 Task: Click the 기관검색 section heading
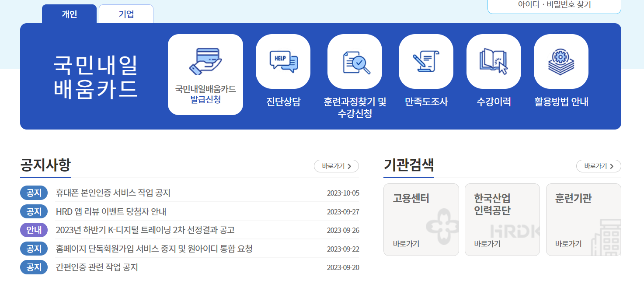pyautogui.click(x=409, y=165)
